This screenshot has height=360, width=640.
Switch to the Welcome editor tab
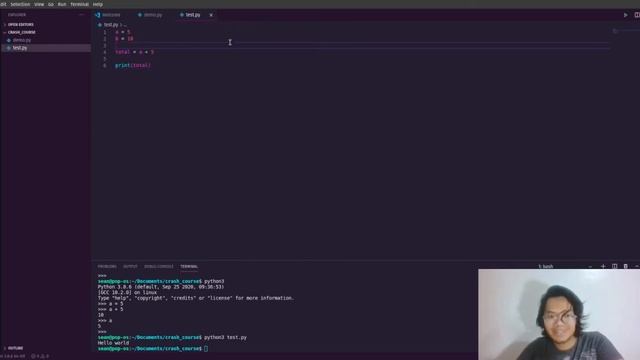111,15
